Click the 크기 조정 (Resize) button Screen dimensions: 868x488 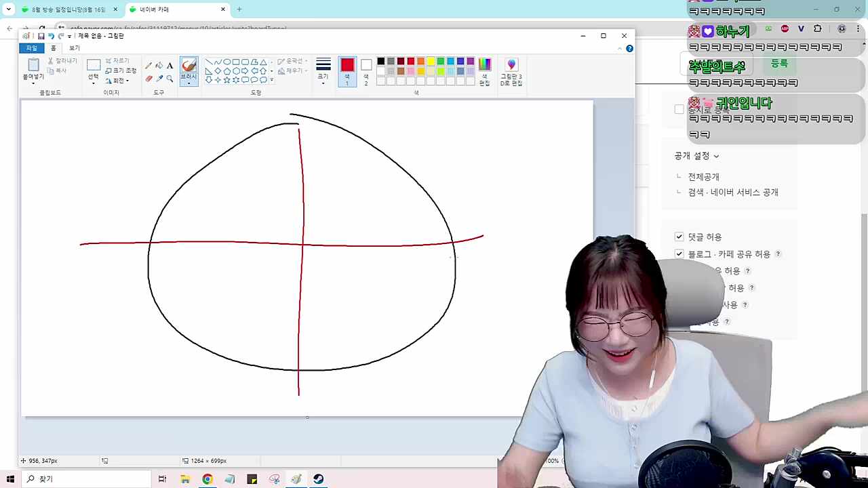point(121,70)
